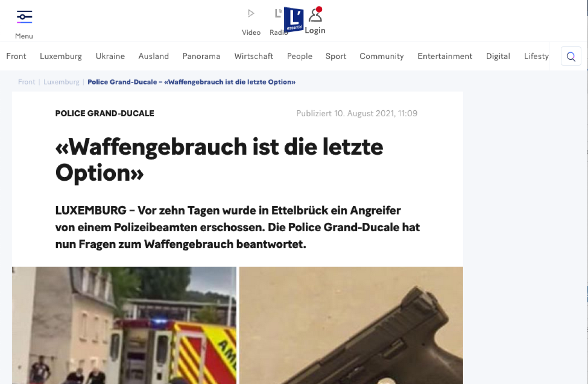Click the Video play icon
Viewport: 588px width, 384px height.
pyautogui.click(x=251, y=14)
